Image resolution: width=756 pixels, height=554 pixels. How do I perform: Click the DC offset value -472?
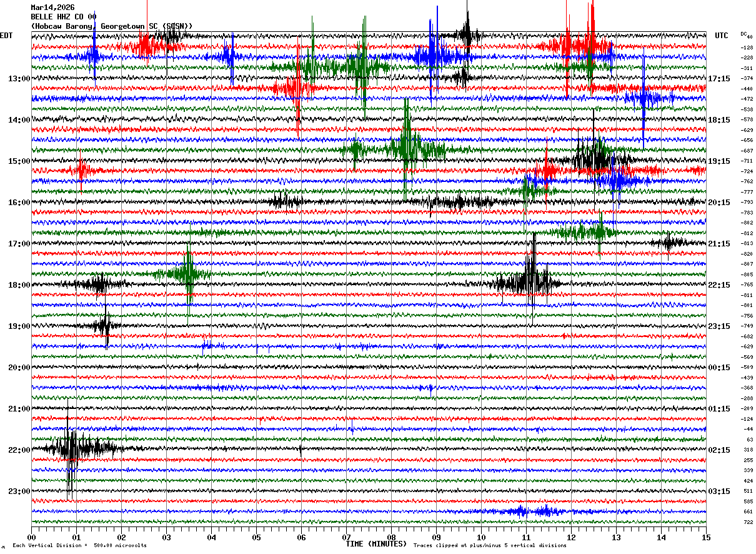coord(747,99)
